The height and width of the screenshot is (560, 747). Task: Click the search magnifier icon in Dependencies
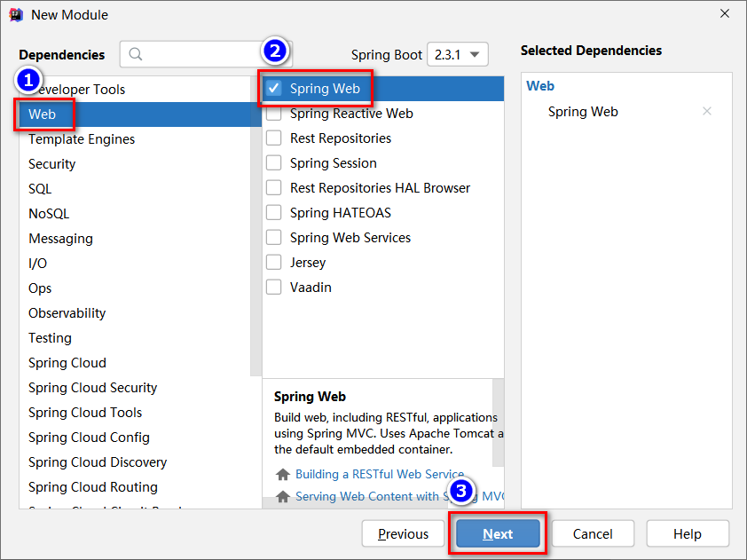(x=136, y=54)
